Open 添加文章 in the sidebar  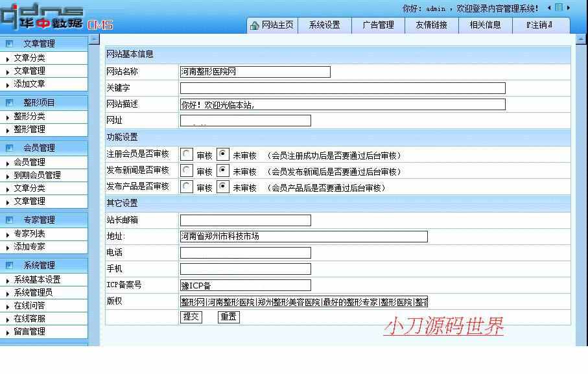[x=29, y=84]
